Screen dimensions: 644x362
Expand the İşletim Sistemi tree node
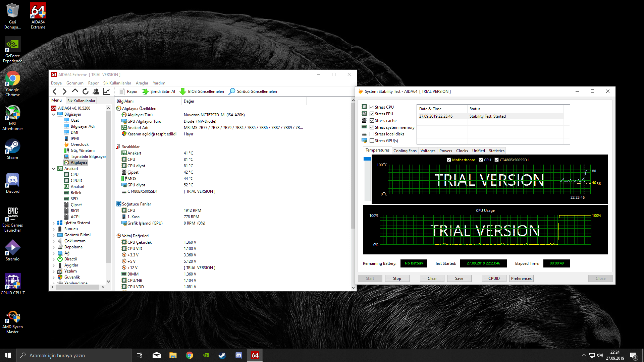(x=54, y=223)
